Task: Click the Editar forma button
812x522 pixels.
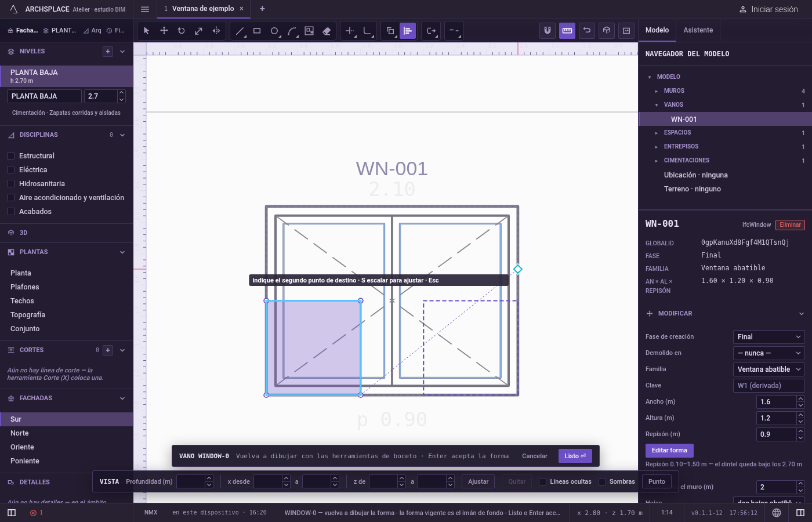Action: click(669, 451)
